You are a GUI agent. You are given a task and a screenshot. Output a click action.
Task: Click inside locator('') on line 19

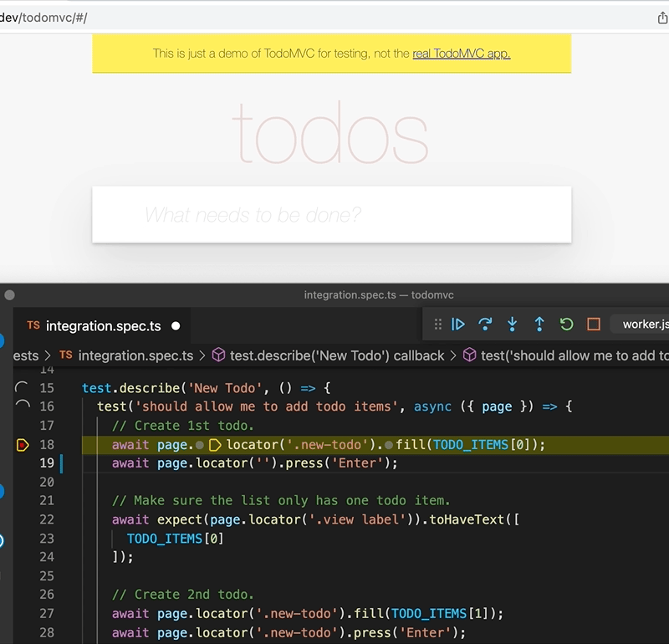pos(264,463)
